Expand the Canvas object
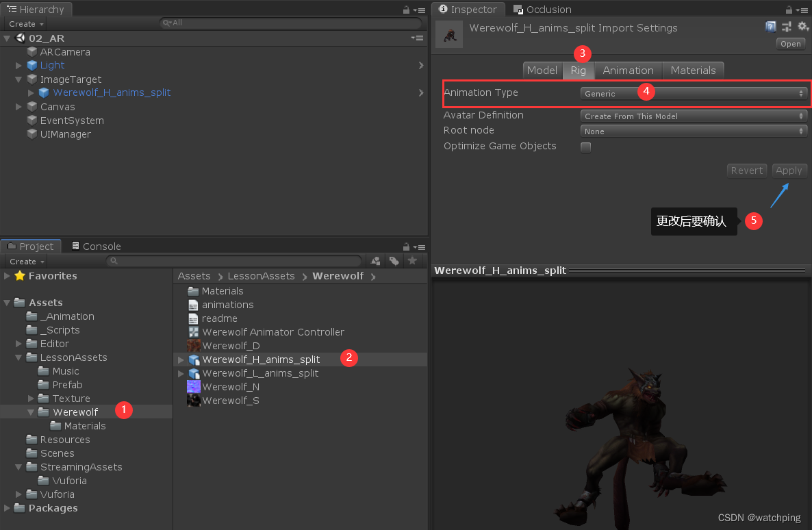Screen dimensions: 812x530 pos(18,107)
